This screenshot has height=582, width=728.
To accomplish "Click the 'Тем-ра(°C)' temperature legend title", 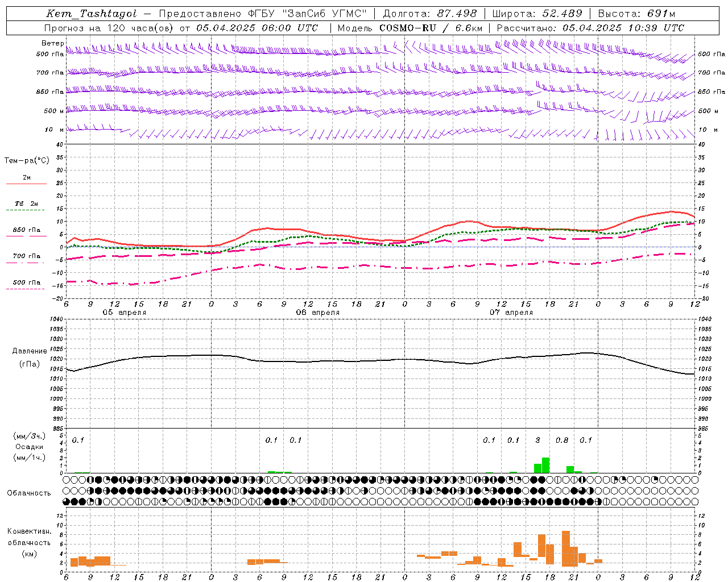I will tap(27, 161).
